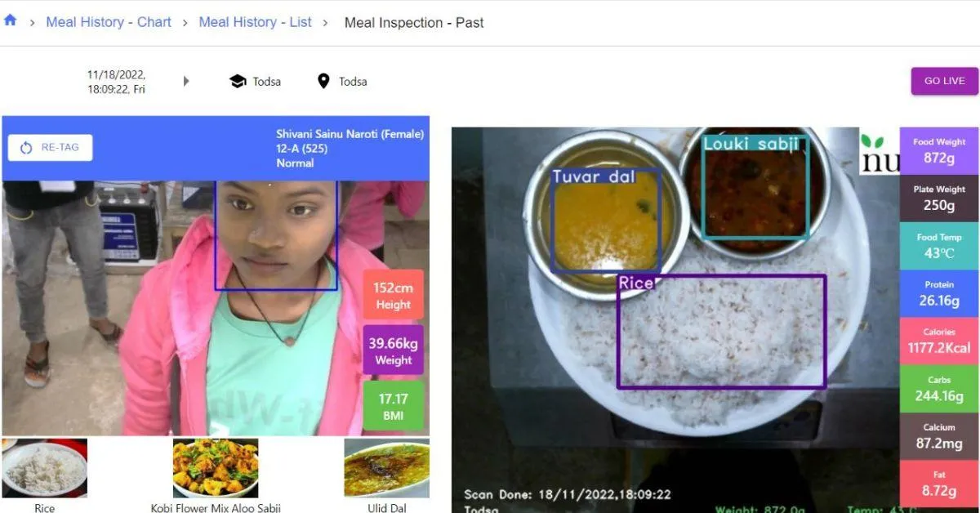Click the Height 152cm badge
This screenshot has height=513, width=980.
[393, 295]
